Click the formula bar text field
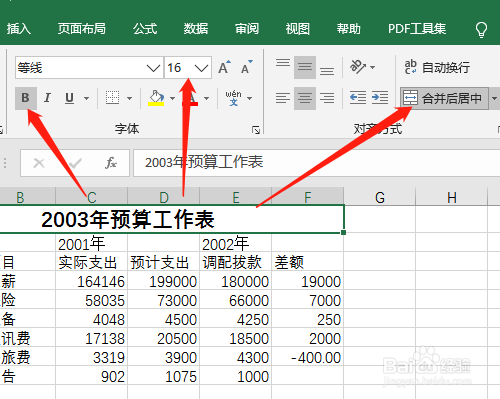The image size is (500, 399). [317, 163]
